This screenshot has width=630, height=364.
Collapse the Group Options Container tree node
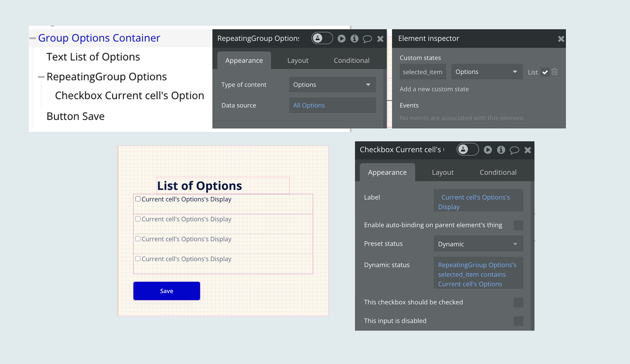pyautogui.click(x=33, y=38)
